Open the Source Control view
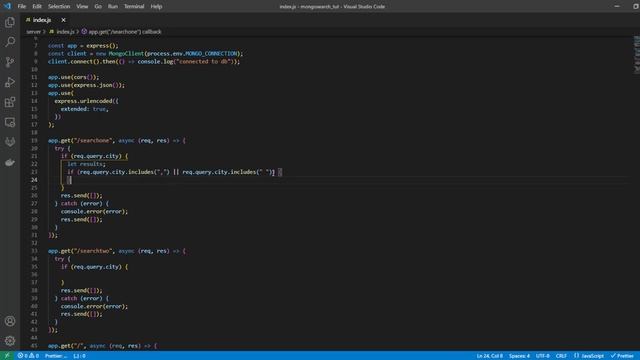This screenshot has height=360, width=640. pos(10,62)
